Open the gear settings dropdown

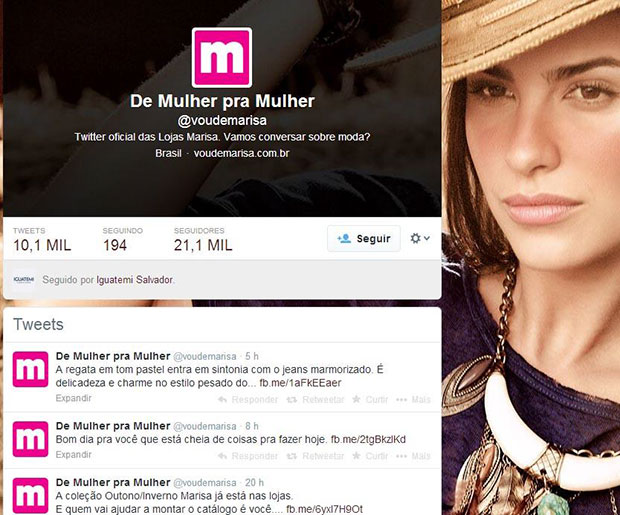click(x=420, y=238)
